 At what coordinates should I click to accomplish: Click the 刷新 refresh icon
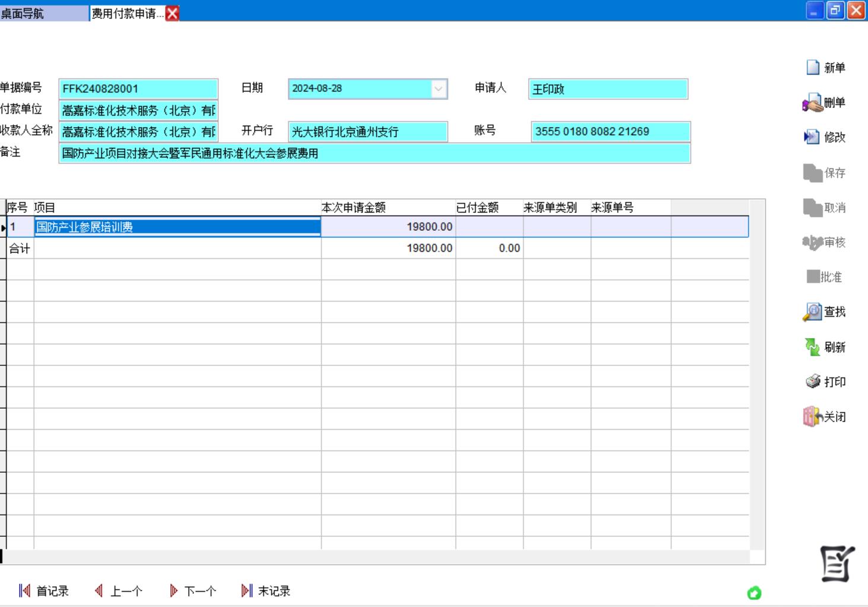[x=812, y=347]
